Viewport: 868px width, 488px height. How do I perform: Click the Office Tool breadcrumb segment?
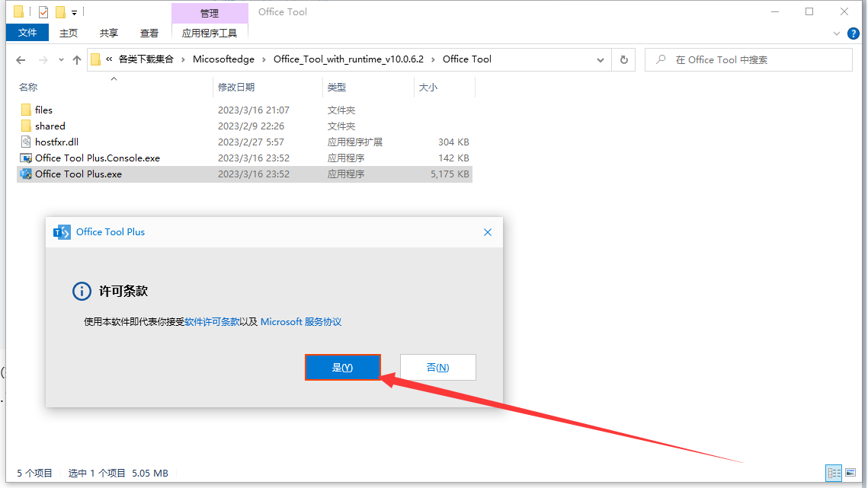(x=467, y=59)
